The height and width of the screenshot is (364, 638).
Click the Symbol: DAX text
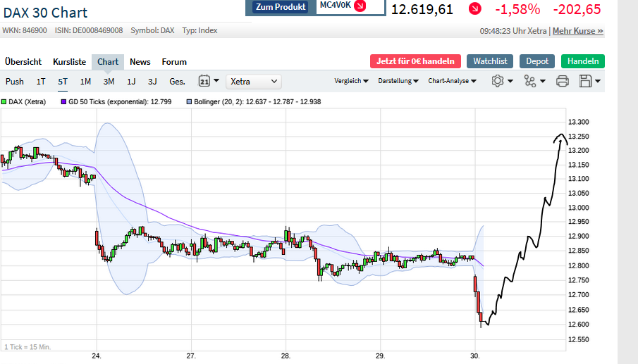pyautogui.click(x=152, y=30)
